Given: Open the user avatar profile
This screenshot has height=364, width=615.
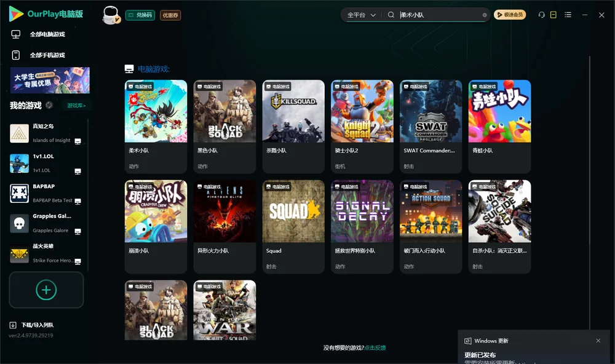Looking at the screenshot, I should [111, 15].
